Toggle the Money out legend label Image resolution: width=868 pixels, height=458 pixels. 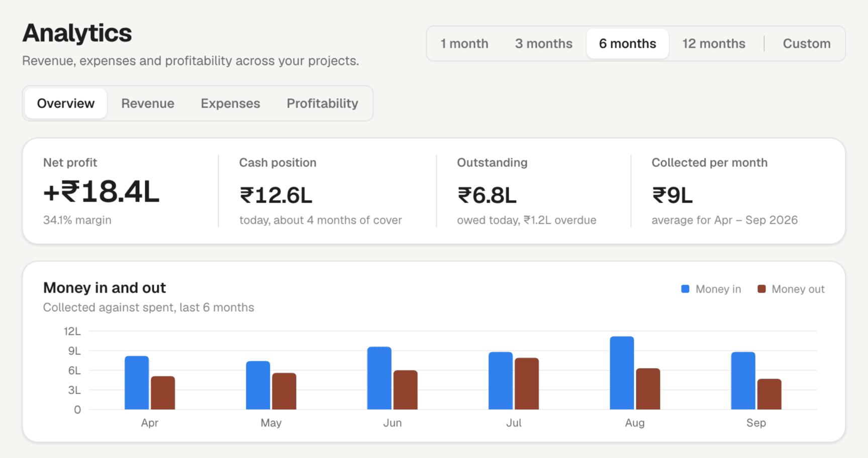(798, 289)
